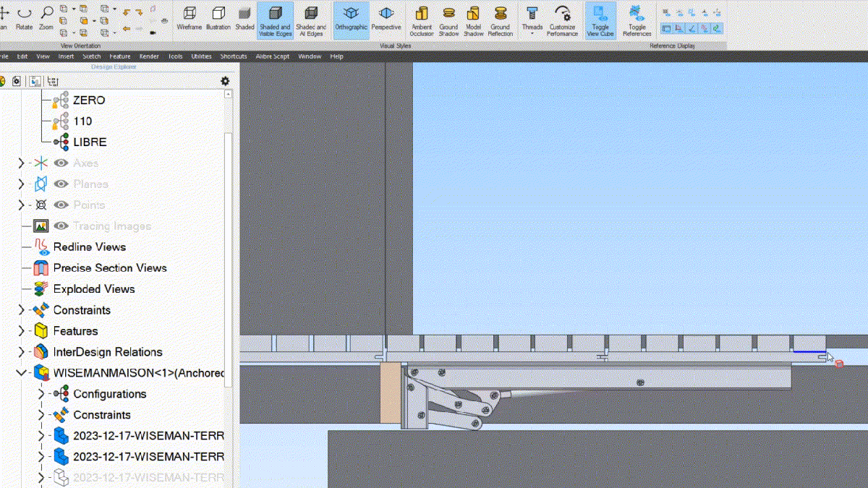Select the Rotate view tool

(25, 18)
